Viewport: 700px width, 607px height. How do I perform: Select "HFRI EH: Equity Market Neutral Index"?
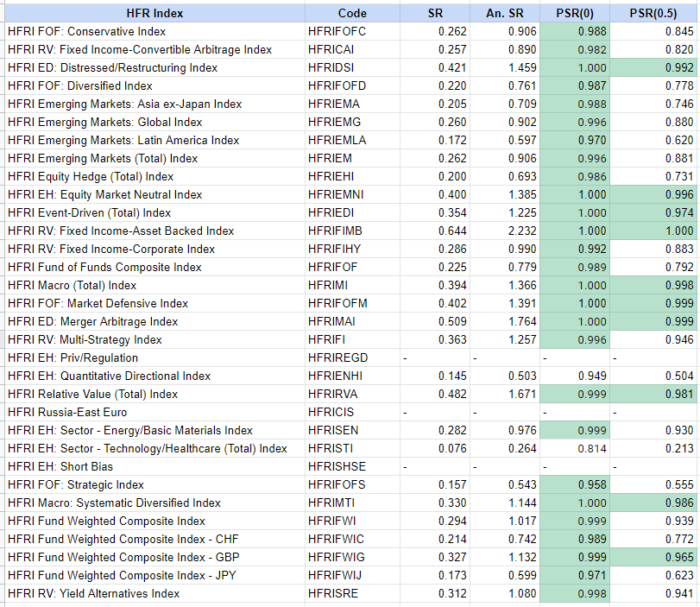click(x=155, y=195)
